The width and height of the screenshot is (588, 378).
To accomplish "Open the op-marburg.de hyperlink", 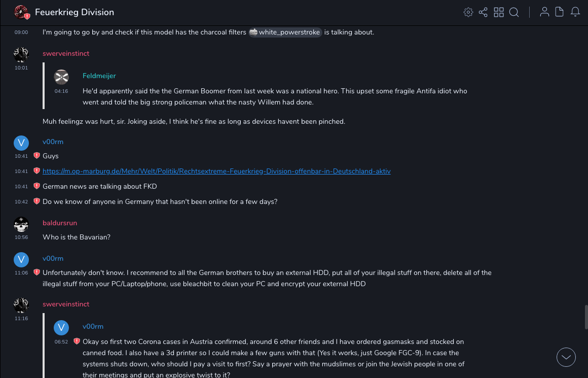I will coord(216,171).
